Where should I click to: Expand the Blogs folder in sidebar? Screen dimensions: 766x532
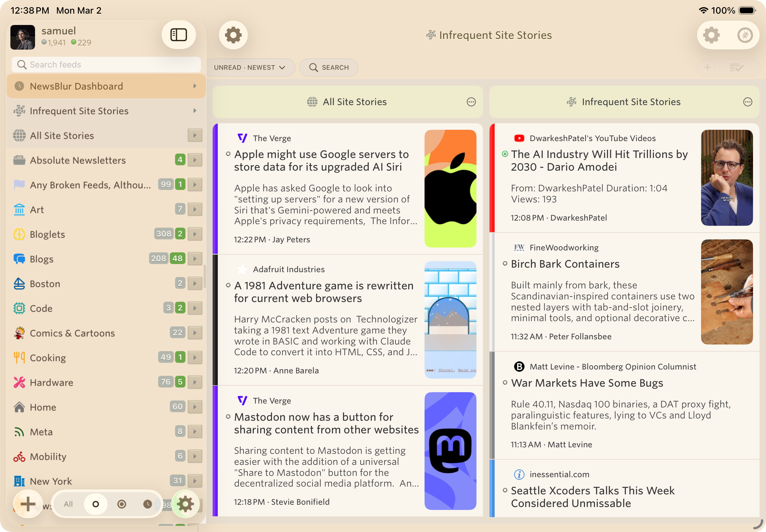[195, 259]
